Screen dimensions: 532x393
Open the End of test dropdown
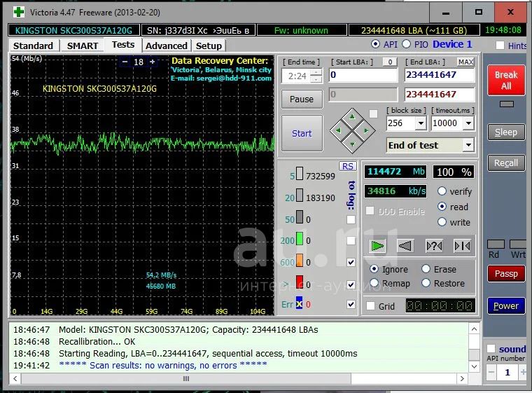(x=468, y=146)
